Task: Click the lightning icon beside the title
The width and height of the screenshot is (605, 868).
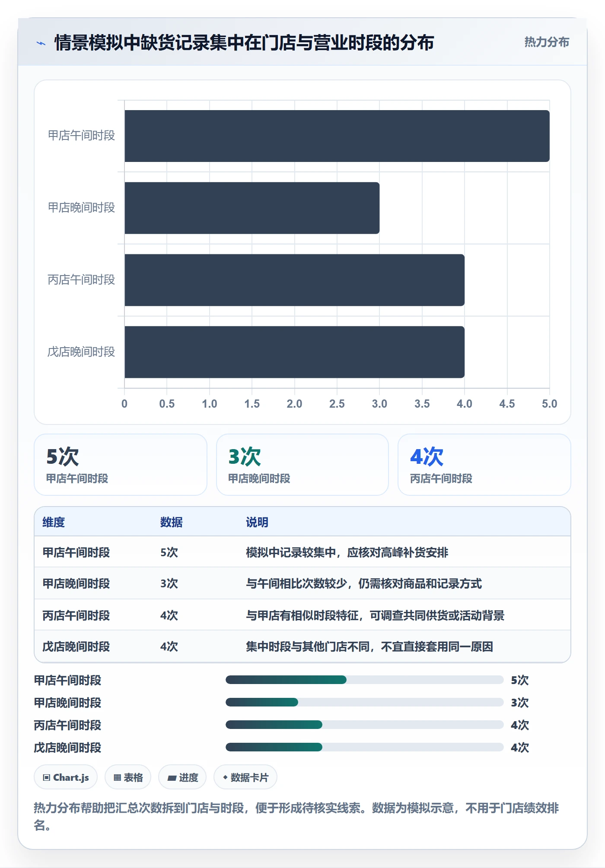Action: (41, 43)
